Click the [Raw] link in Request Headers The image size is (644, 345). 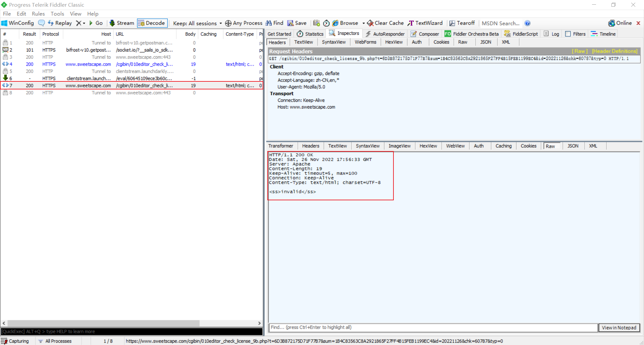point(580,51)
